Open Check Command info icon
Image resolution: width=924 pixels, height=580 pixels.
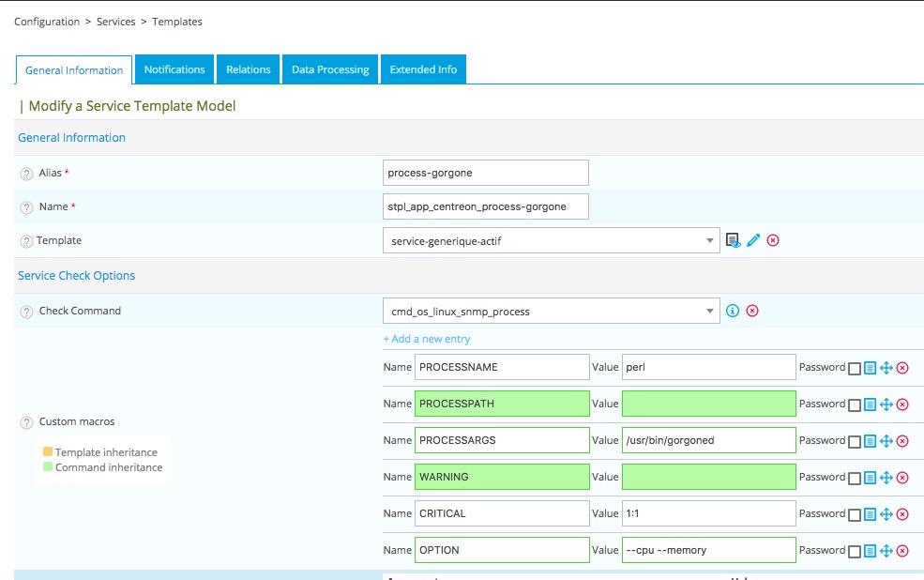[x=733, y=311]
